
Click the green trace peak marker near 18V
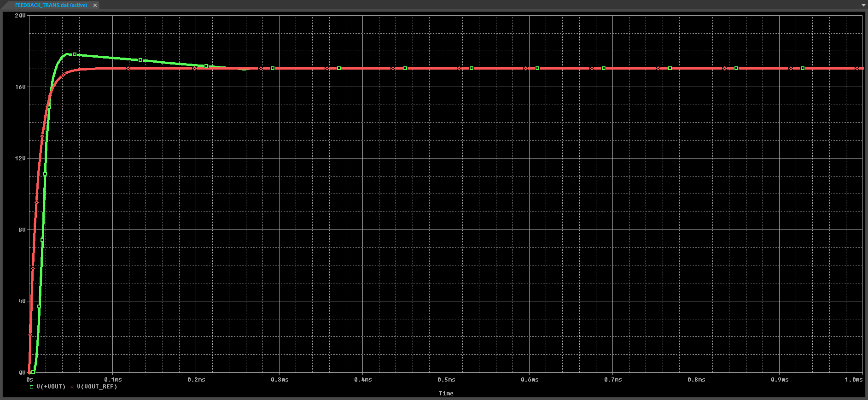tap(74, 54)
